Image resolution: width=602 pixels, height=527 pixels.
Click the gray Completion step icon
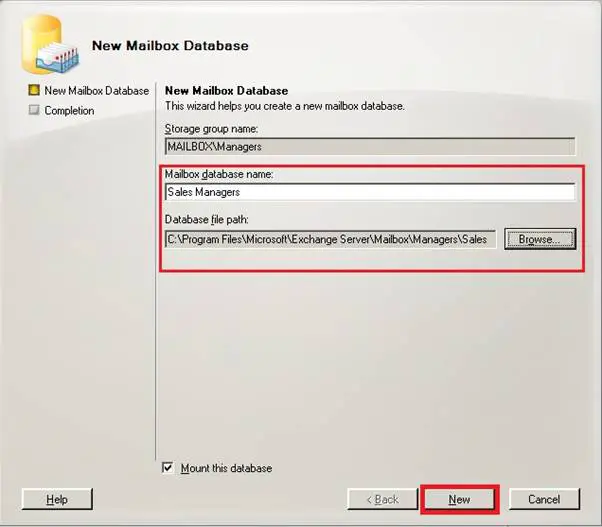coord(34,110)
